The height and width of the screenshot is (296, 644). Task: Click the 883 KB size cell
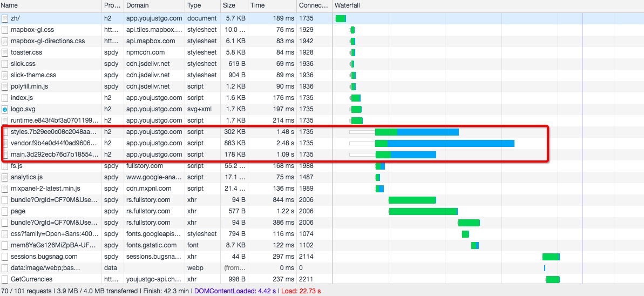tap(234, 143)
